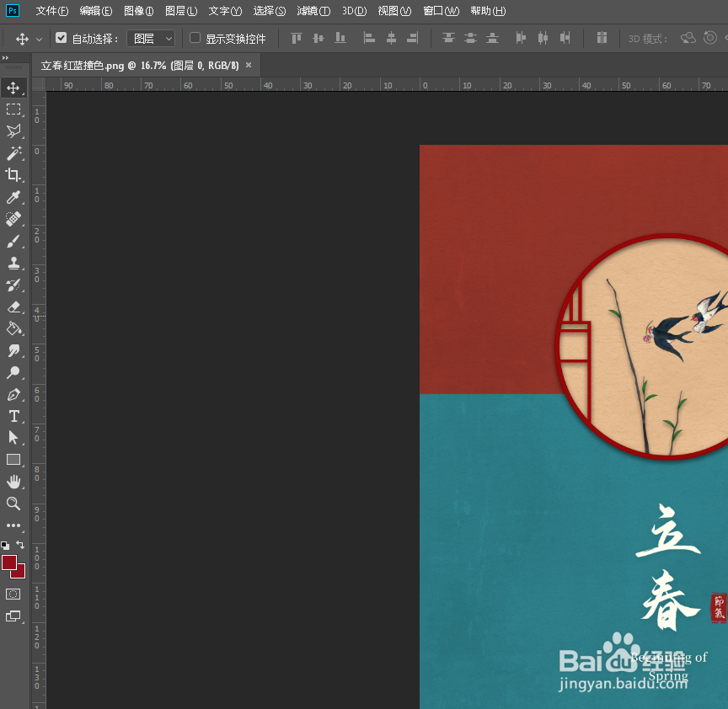Close the 立春红蓝撞色.png document tab
Viewport: 728px width, 709px height.
click(x=249, y=65)
